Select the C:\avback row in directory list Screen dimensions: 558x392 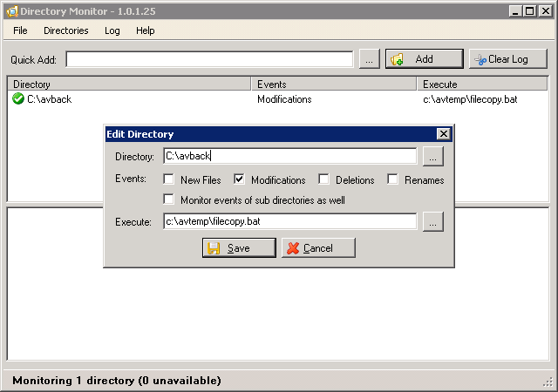277,99
